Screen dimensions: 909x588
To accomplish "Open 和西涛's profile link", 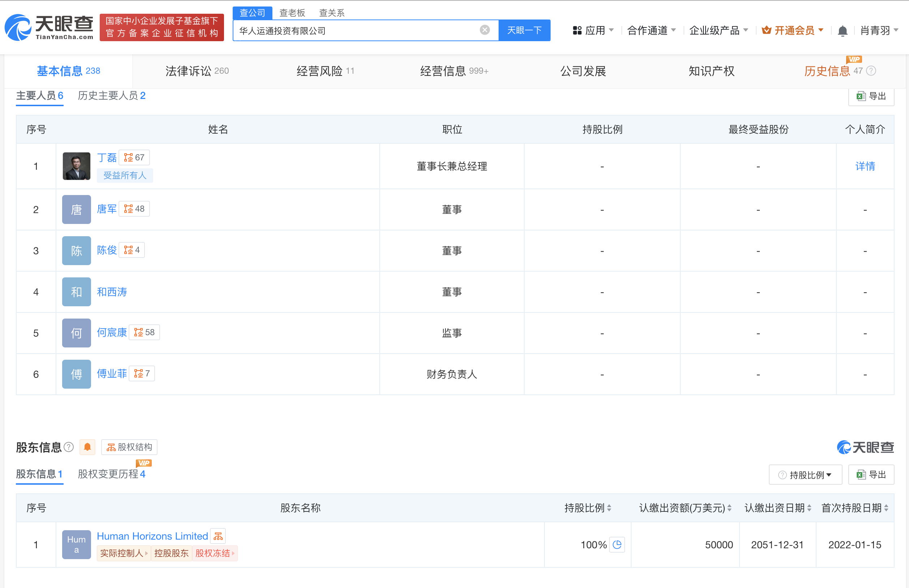I will pos(112,292).
